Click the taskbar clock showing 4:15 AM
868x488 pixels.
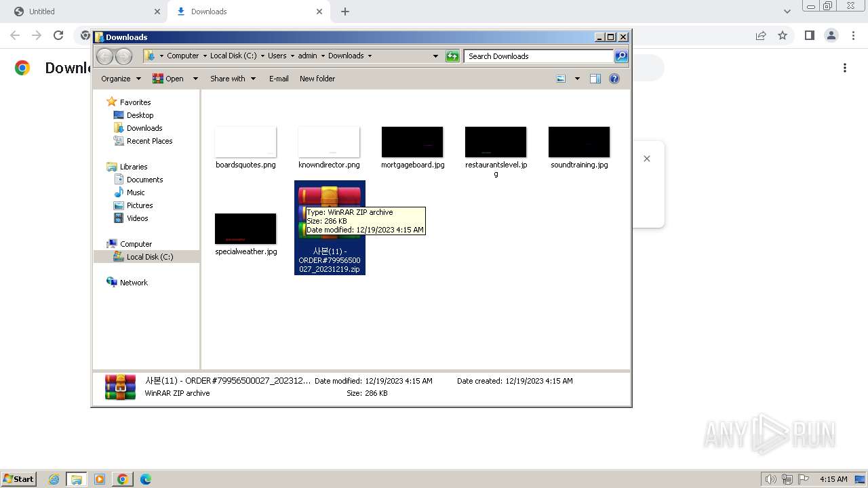[833, 479]
